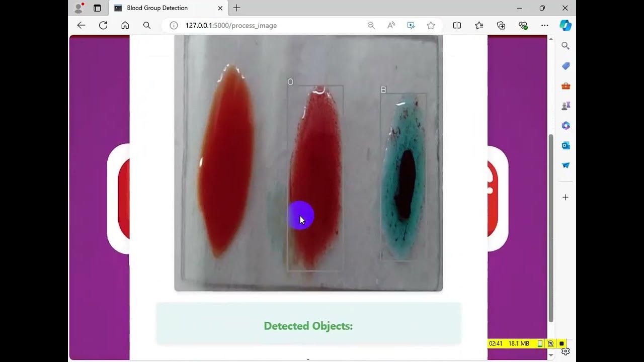Stop the screen recording
Image resolution: width=644 pixels, height=362 pixels.
(561, 343)
